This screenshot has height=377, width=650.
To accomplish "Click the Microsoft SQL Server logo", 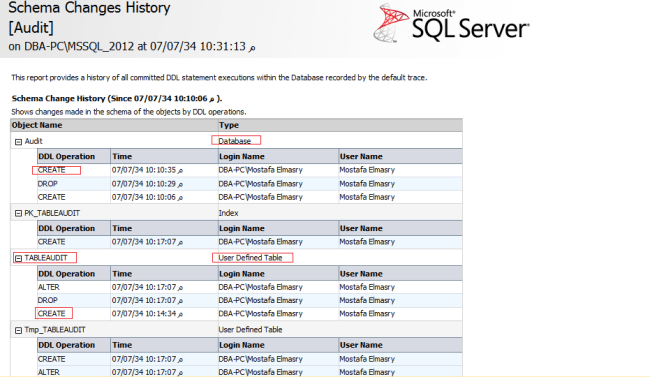I will pos(451,24).
